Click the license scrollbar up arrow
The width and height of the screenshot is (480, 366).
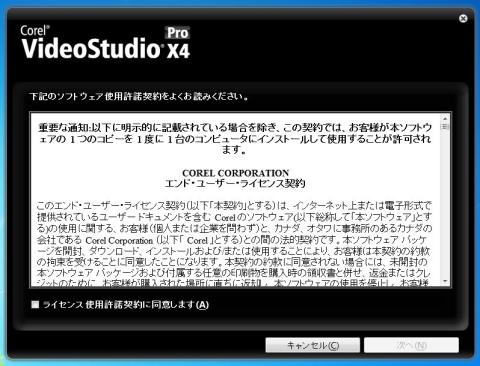445,118
